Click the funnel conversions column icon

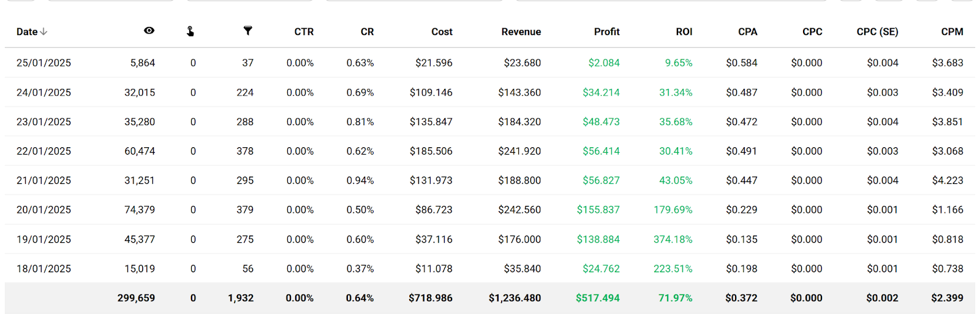click(x=247, y=31)
